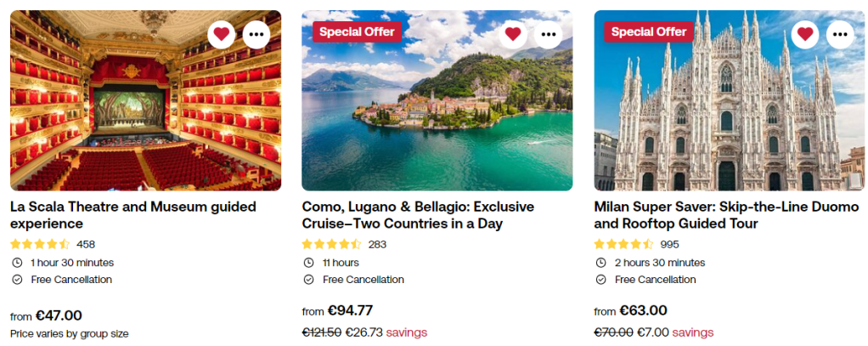Open three-dot menu on Como cruise card
This screenshot has width=868, height=346.
point(549,34)
